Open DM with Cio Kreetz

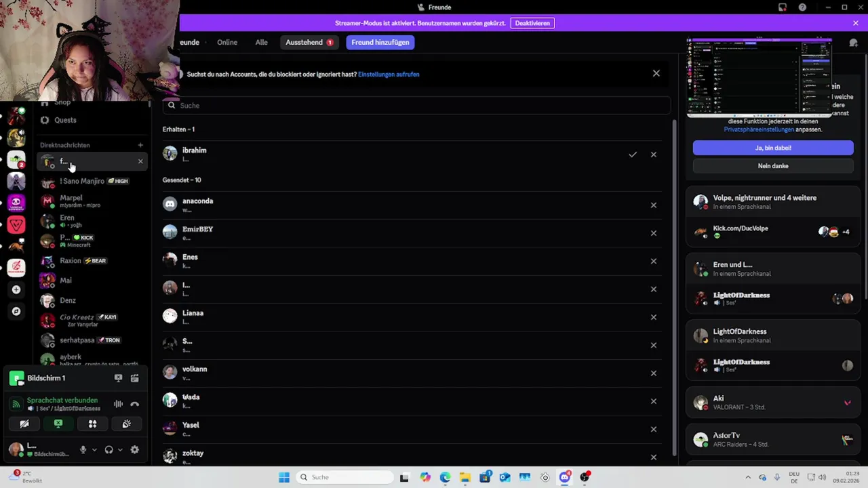(92, 321)
